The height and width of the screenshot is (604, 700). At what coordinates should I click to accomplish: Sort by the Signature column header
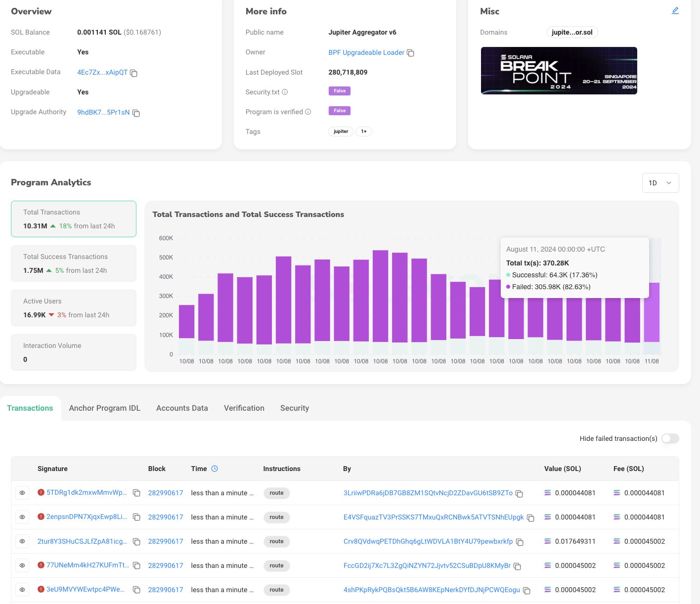click(52, 469)
